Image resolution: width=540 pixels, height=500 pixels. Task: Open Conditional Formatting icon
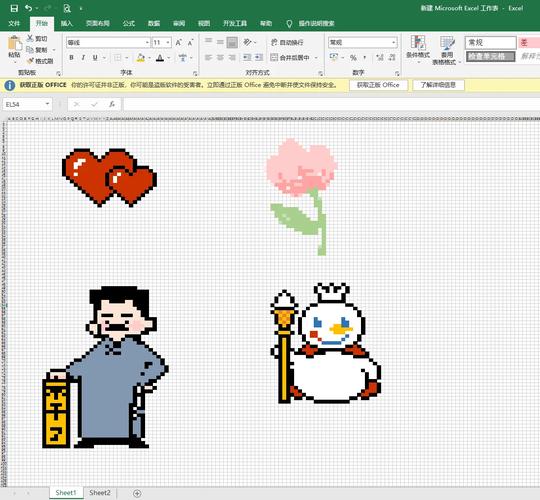tap(418, 43)
